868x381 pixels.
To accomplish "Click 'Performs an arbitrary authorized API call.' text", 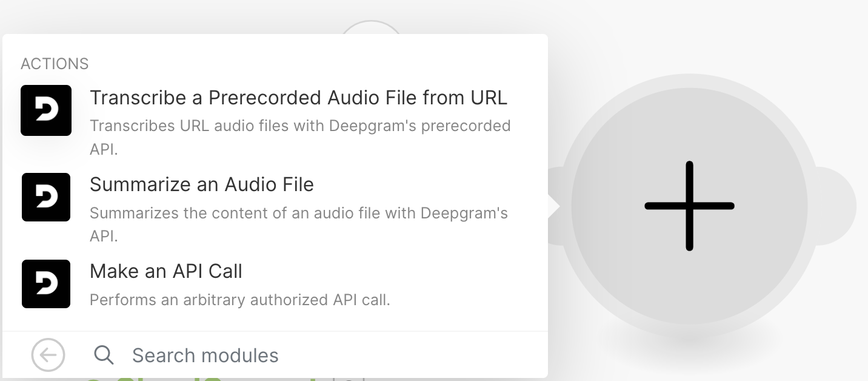I will click(240, 300).
